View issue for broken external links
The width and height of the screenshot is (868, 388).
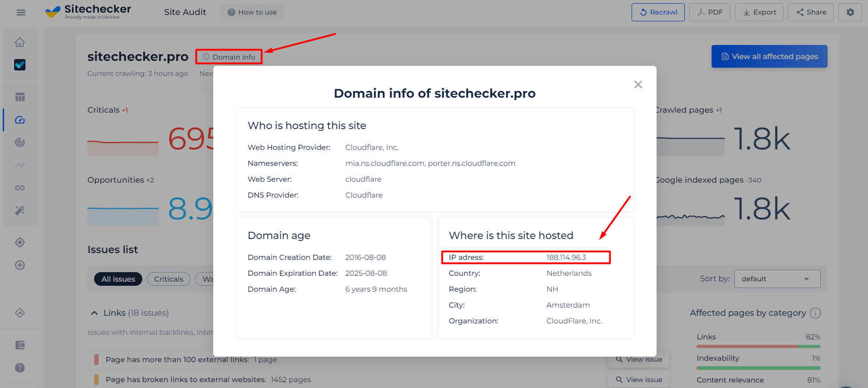639,380
